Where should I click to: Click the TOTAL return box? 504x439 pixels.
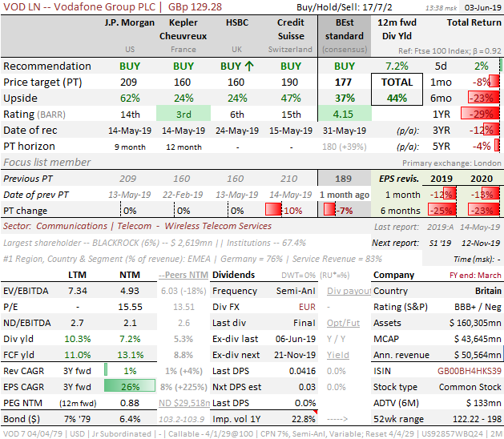[397, 90]
